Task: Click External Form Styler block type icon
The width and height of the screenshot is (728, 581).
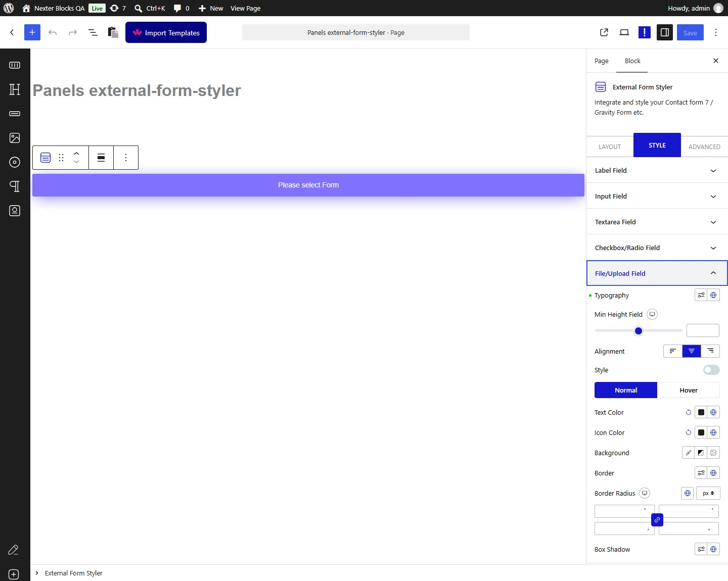Action: [45, 158]
